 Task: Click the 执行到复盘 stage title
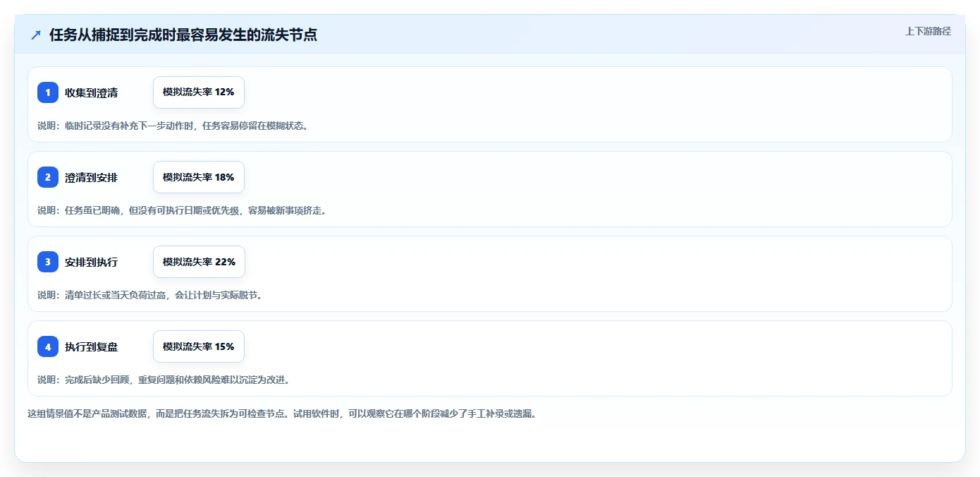click(x=91, y=346)
